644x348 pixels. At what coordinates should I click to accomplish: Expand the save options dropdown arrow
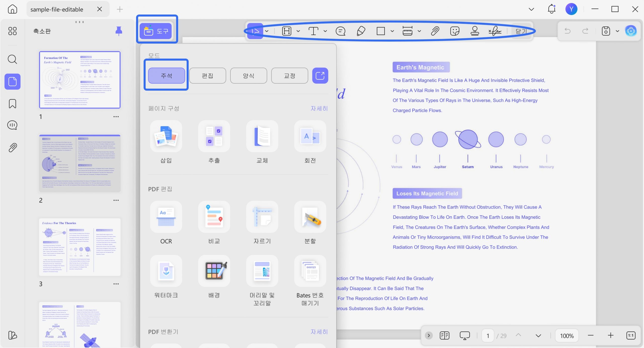coord(617,31)
